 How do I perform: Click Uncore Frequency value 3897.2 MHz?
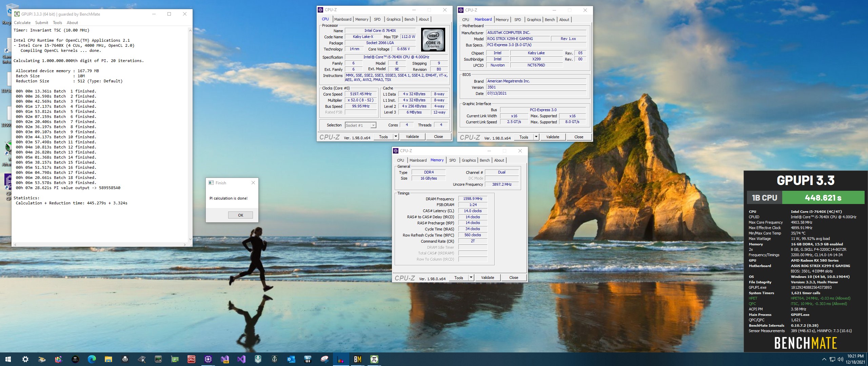point(501,184)
